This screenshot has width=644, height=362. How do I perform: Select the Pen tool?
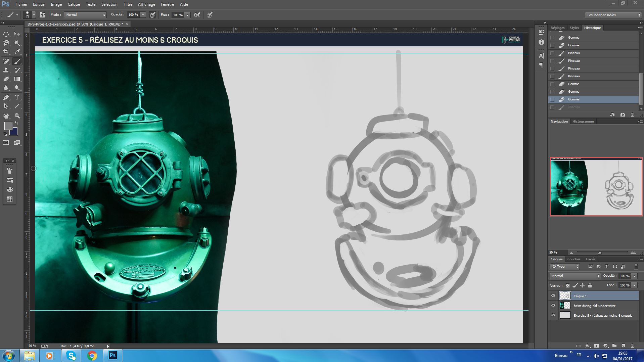point(6,97)
